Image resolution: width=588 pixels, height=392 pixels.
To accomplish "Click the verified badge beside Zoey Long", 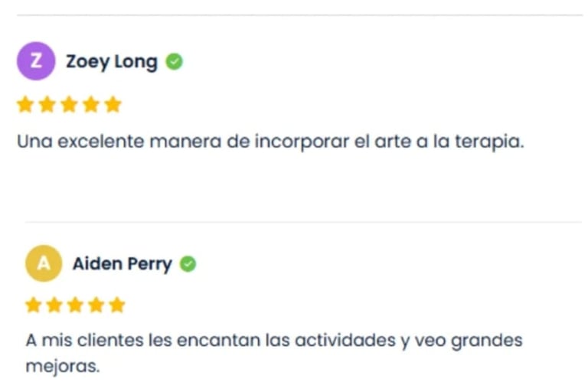I will 175,62.
